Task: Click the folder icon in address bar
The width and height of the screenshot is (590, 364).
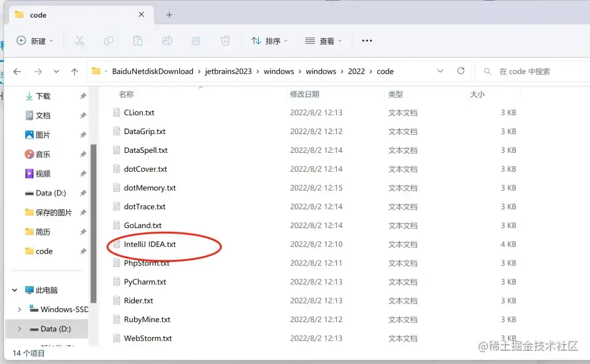Action: [96, 71]
